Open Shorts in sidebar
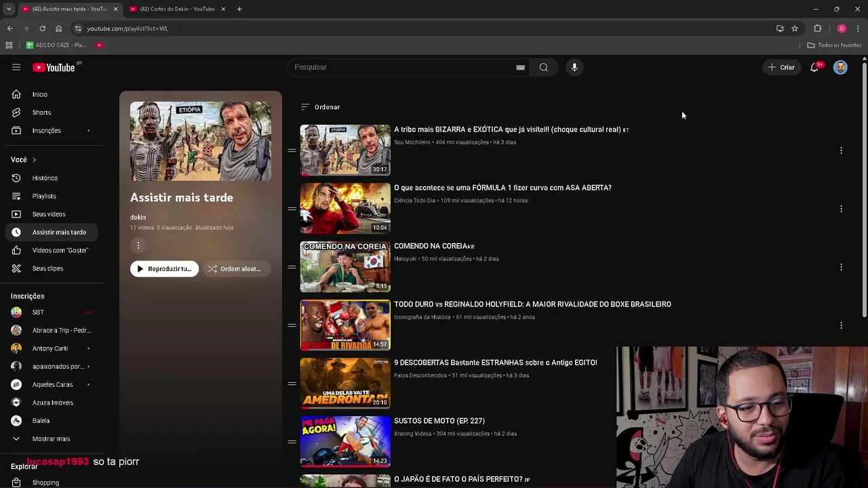 pyautogui.click(x=52, y=113)
